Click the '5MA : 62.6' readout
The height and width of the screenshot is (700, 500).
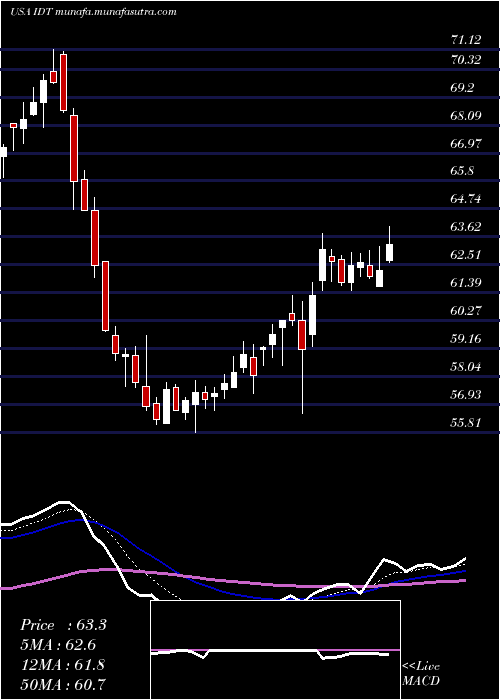point(58,645)
